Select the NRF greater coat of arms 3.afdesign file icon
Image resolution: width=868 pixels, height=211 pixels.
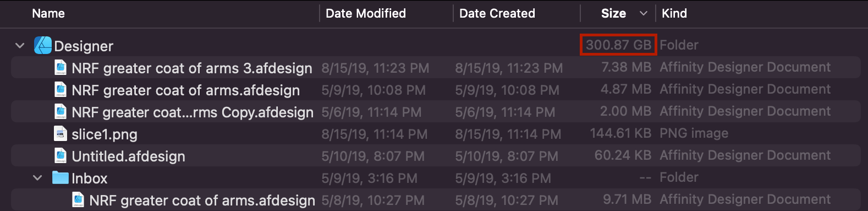61,68
